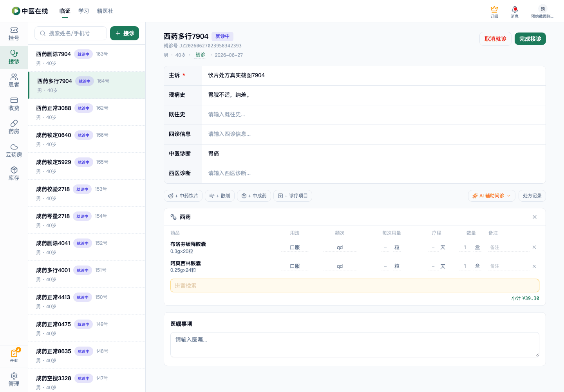Click the 既往史 input field
Image resolution: width=564 pixels, height=392 pixels.
click(374, 115)
